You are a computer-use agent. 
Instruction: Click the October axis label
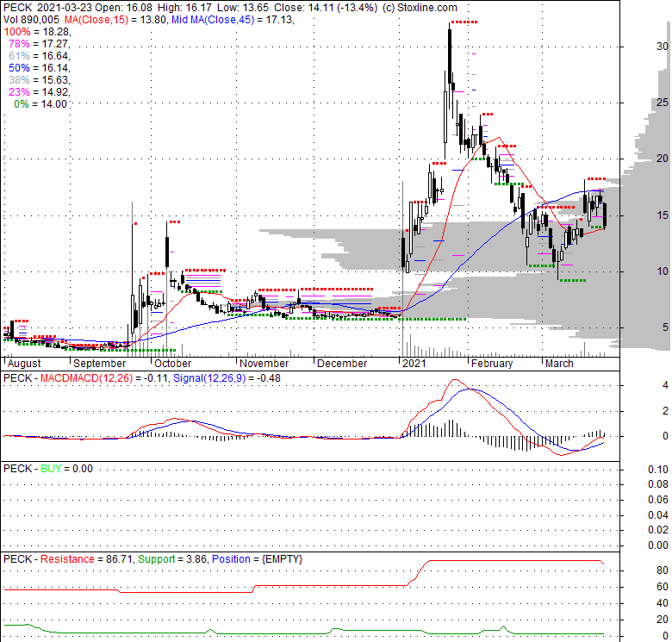(x=172, y=364)
